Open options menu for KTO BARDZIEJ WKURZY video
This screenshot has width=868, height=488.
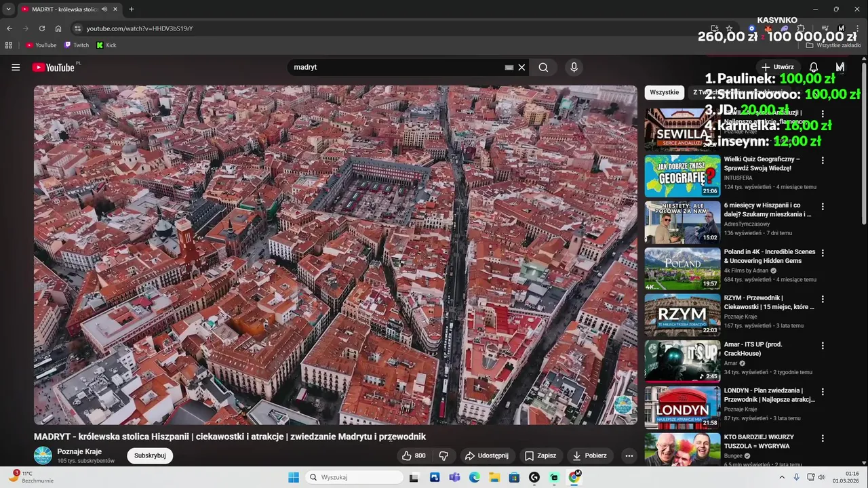pyautogui.click(x=823, y=438)
